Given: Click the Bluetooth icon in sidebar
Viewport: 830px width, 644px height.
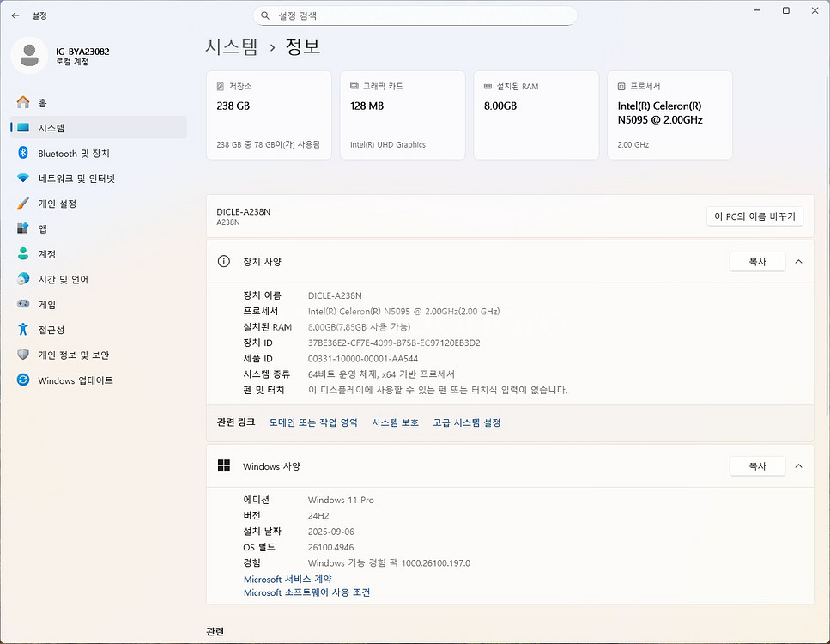Looking at the screenshot, I should coord(23,153).
